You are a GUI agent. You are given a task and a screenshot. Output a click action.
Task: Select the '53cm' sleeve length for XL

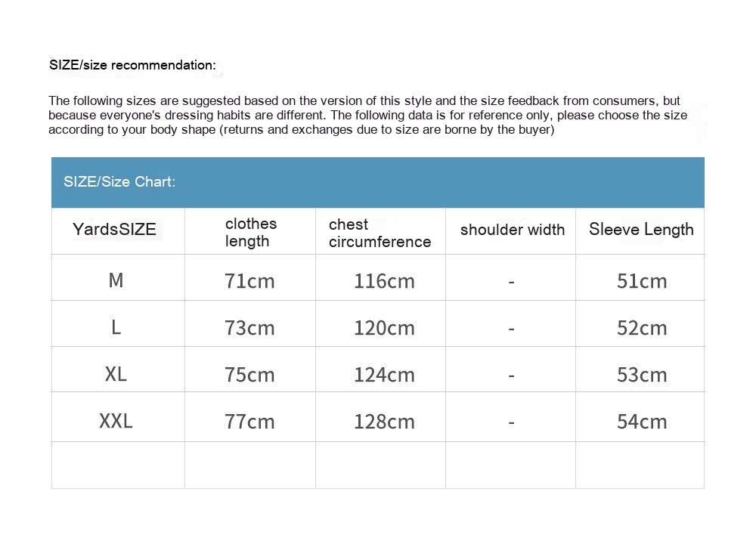642,375
